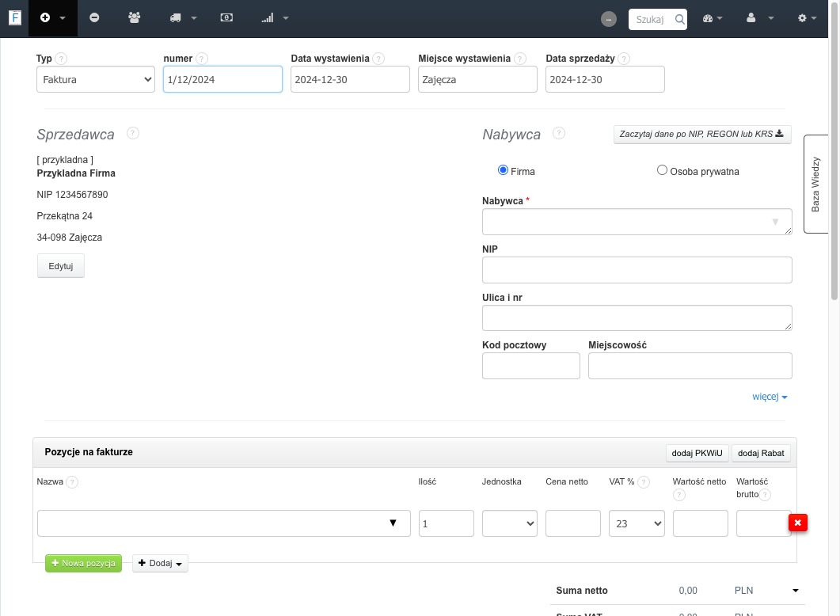Screen dimensions: 840x616
Task: Open the Typ Faktura dropdown
Action: coord(96,79)
